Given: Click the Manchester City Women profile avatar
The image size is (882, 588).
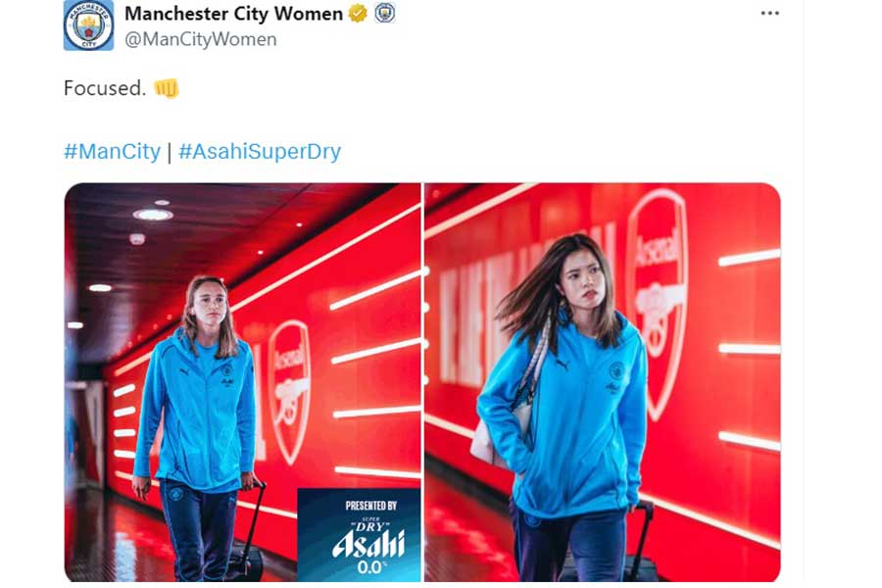Looking at the screenshot, I should [x=88, y=24].
